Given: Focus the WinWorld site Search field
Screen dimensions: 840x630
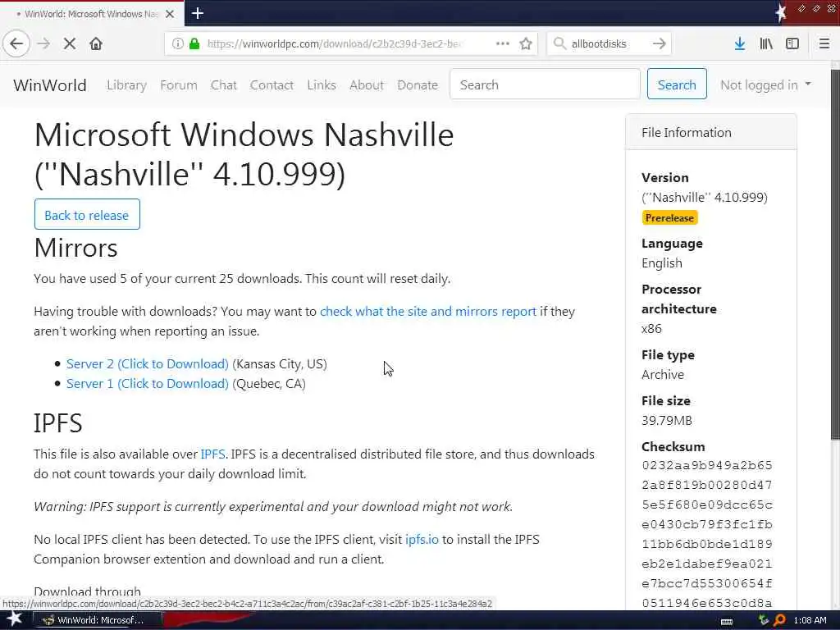Looking at the screenshot, I should (545, 84).
